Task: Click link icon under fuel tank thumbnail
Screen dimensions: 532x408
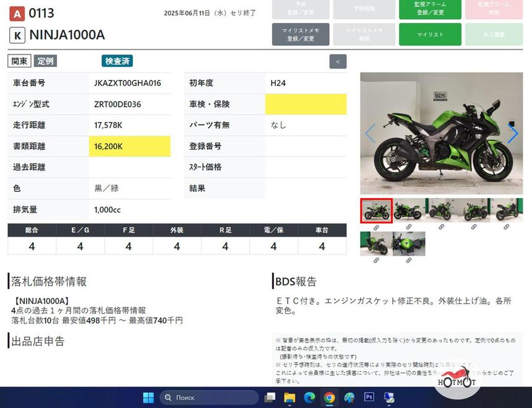Action: [x=409, y=260]
